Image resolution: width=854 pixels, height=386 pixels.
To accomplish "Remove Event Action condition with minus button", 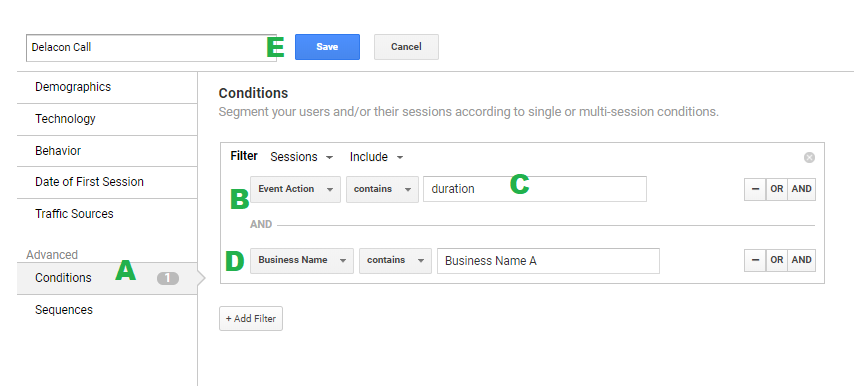I will (x=755, y=189).
